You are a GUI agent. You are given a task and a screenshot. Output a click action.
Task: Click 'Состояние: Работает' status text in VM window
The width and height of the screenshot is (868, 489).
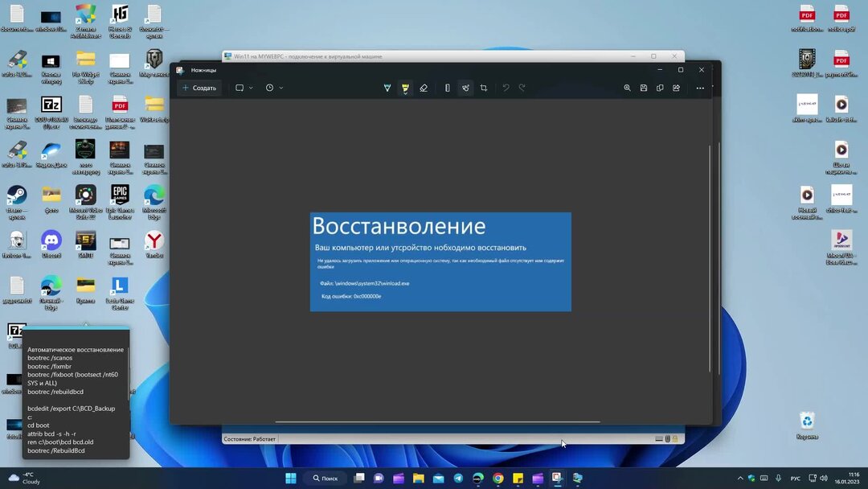[x=249, y=439]
